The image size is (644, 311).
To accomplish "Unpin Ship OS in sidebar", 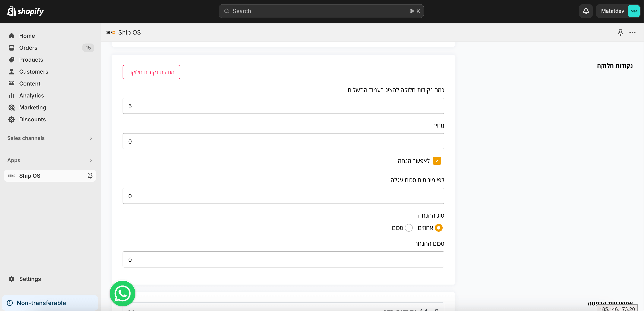I will tap(90, 176).
